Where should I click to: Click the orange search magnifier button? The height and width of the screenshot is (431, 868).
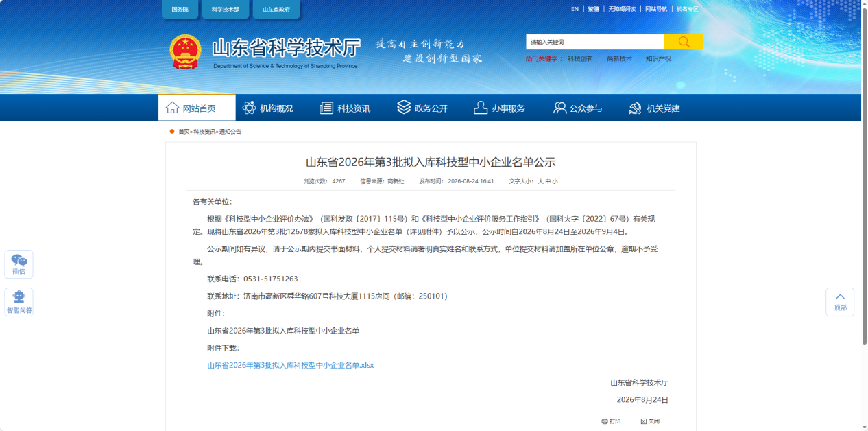684,42
